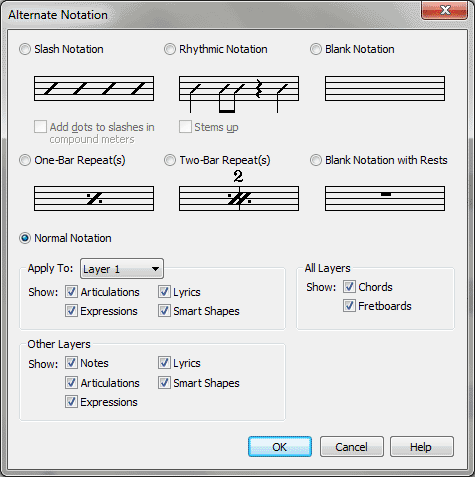Click the blank notation staff preview
The image size is (475, 477).
[385, 88]
